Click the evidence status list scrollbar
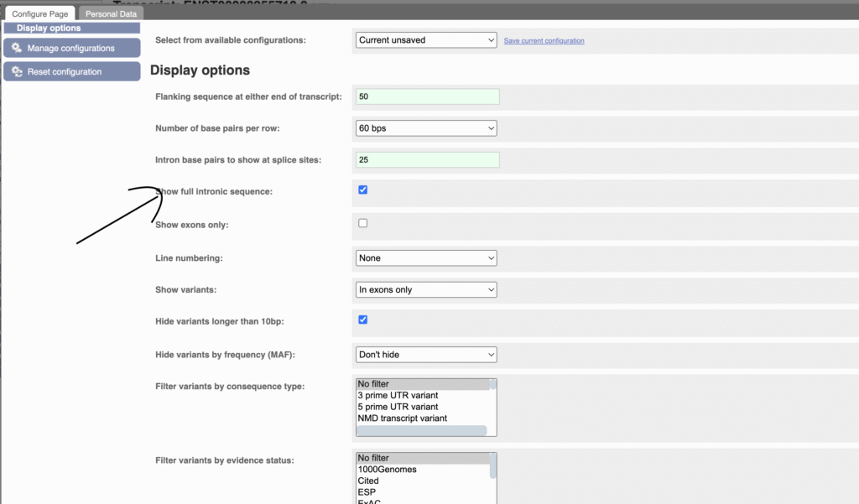 click(x=493, y=465)
